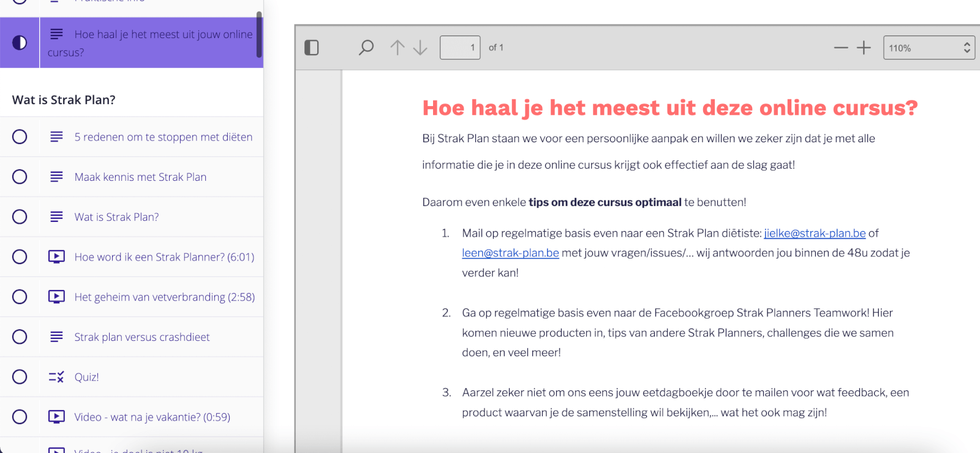Toggle completion circle for 'Wat is Strak Plan?' lesson
The height and width of the screenshot is (453, 980).
point(20,216)
